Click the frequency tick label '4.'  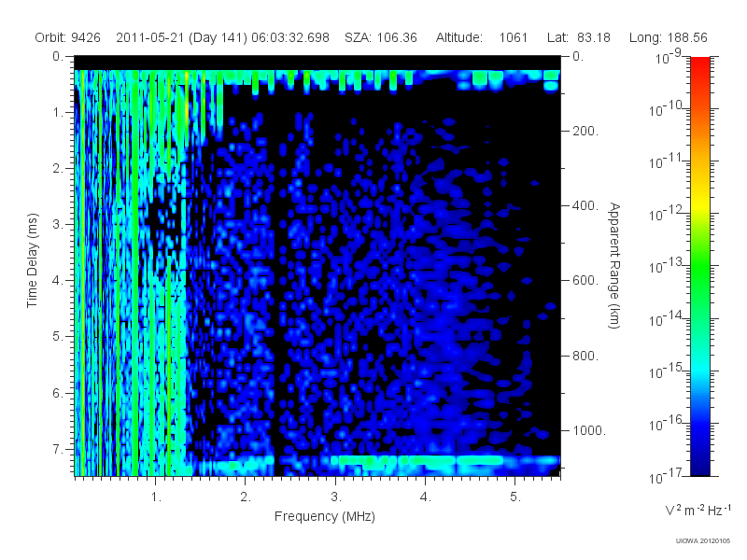426,497
